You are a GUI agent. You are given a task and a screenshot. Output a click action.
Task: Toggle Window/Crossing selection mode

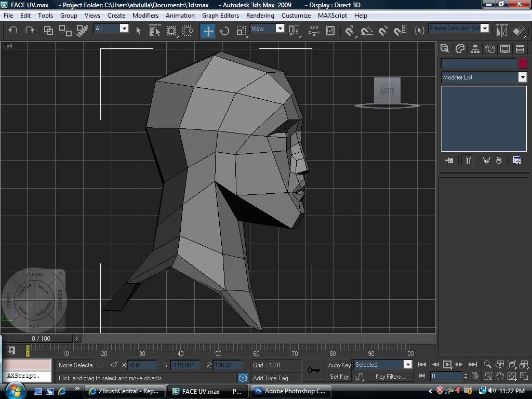pyautogui.click(x=188, y=31)
